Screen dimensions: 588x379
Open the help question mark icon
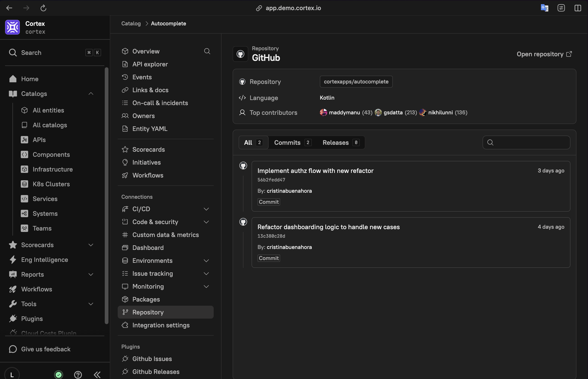(x=78, y=374)
